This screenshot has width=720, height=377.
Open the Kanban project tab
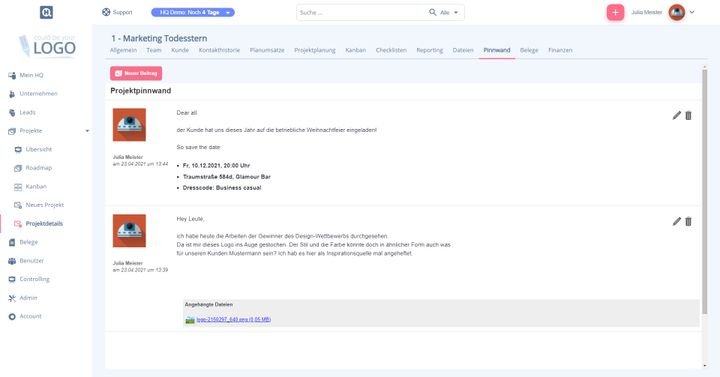pyautogui.click(x=355, y=50)
